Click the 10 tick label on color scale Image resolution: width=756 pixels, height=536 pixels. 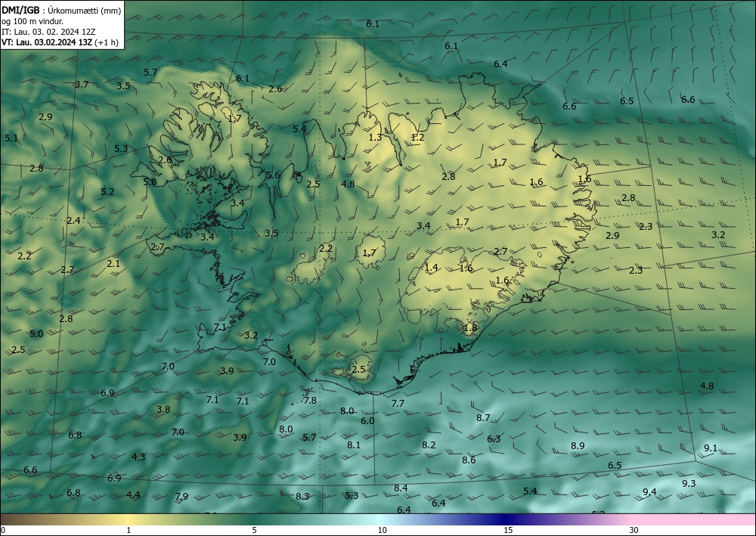pos(382,530)
